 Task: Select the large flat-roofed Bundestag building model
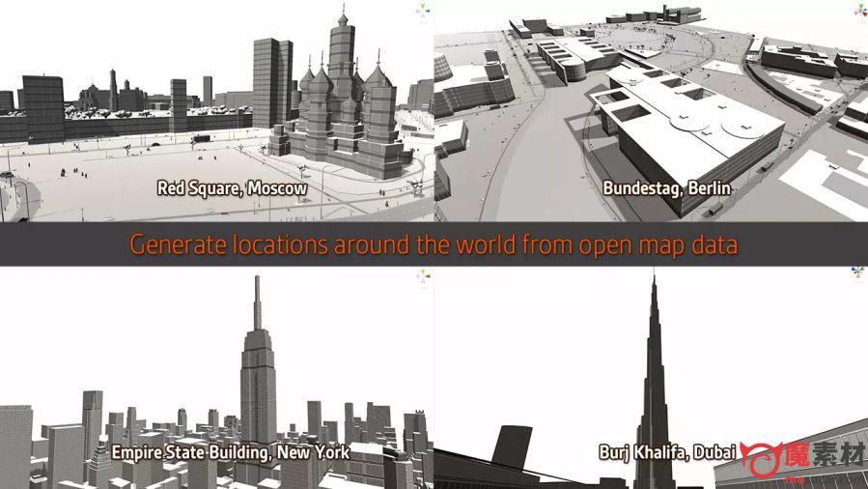tap(686, 133)
